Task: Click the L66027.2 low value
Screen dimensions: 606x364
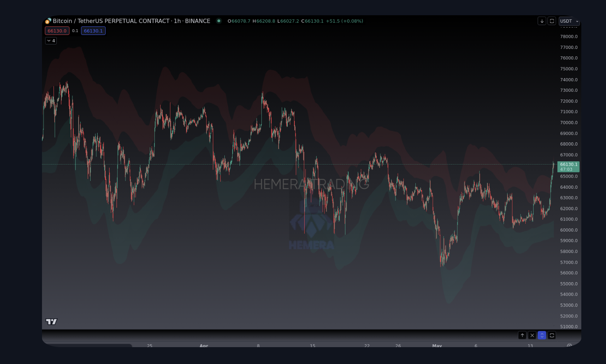Action: coord(288,21)
